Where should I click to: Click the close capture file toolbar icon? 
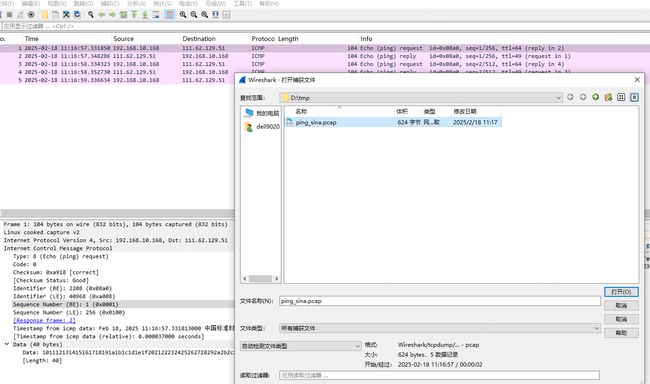[x=66, y=15]
